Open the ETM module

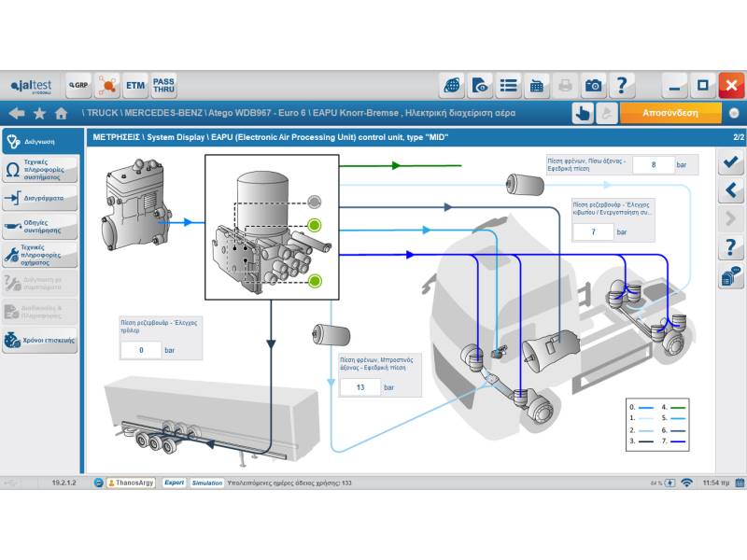(x=135, y=86)
